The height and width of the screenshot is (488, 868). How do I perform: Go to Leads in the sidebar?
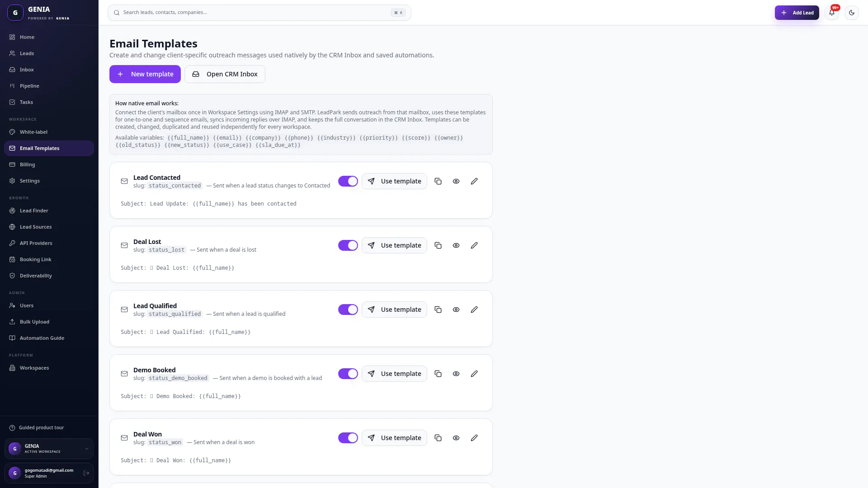coord(49,53)
